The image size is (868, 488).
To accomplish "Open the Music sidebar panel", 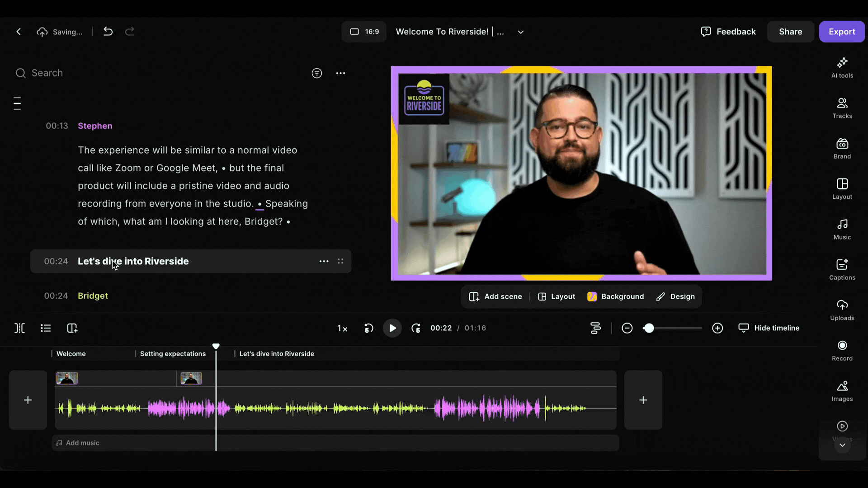I will click(x=842, y=230).
